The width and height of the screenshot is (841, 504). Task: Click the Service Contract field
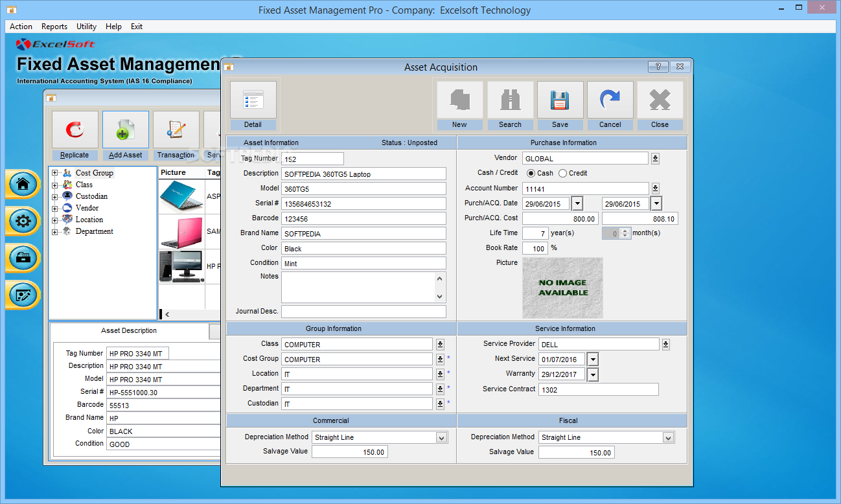click(x=598, y=389)
